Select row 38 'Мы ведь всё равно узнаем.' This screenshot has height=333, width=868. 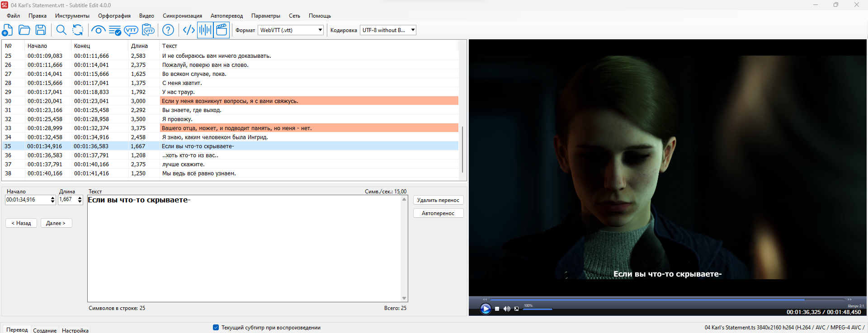[x=230, y=173]
